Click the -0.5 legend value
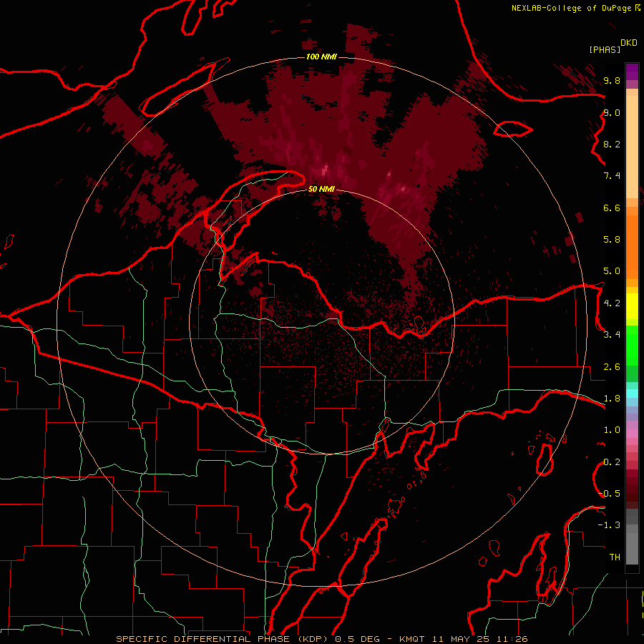 tap(609, 493)
